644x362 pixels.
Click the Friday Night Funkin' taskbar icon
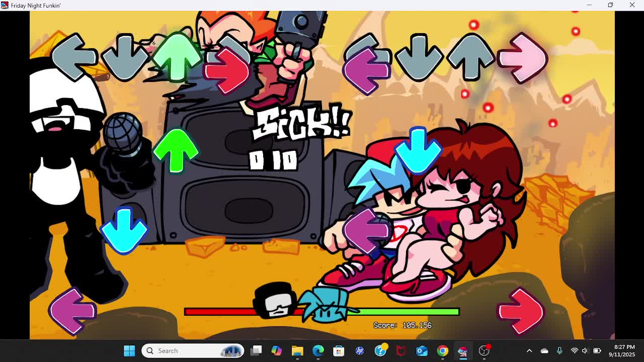(463, 350)
